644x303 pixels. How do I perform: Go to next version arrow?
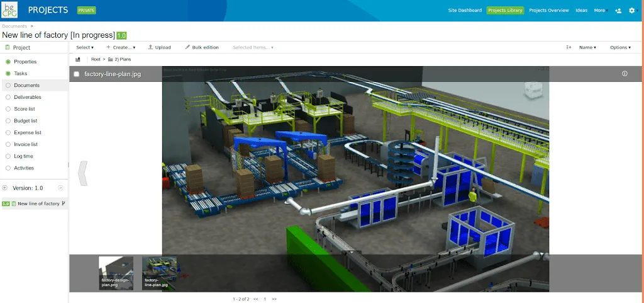[x=61, y=188]
